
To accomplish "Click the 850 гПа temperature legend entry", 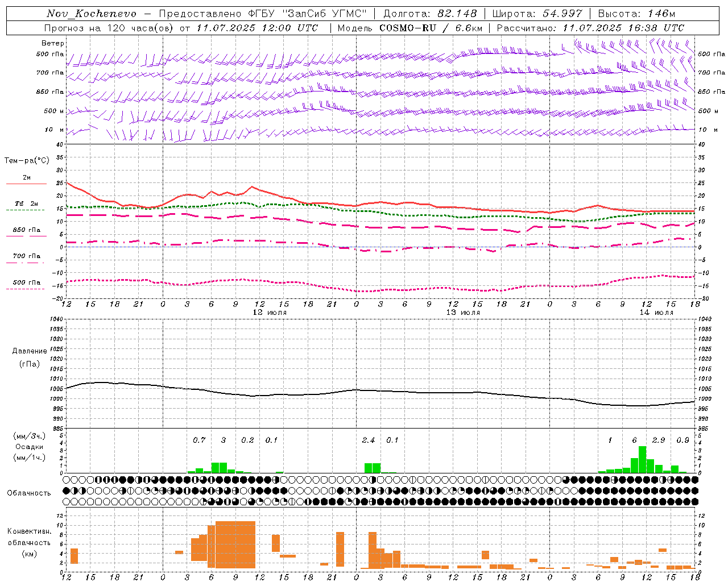I will [x=26, y=230].
